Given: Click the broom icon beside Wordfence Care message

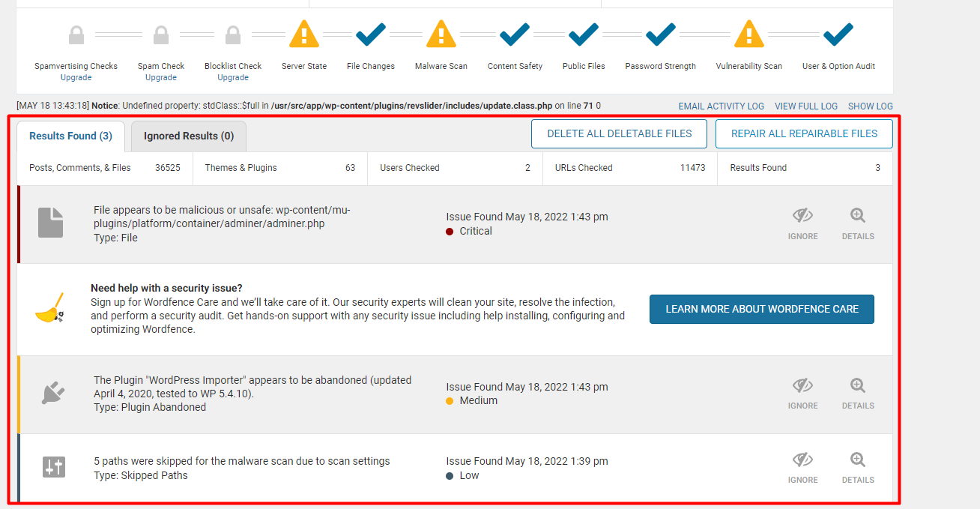Looking at the screenshot, I should pos(49,308).
